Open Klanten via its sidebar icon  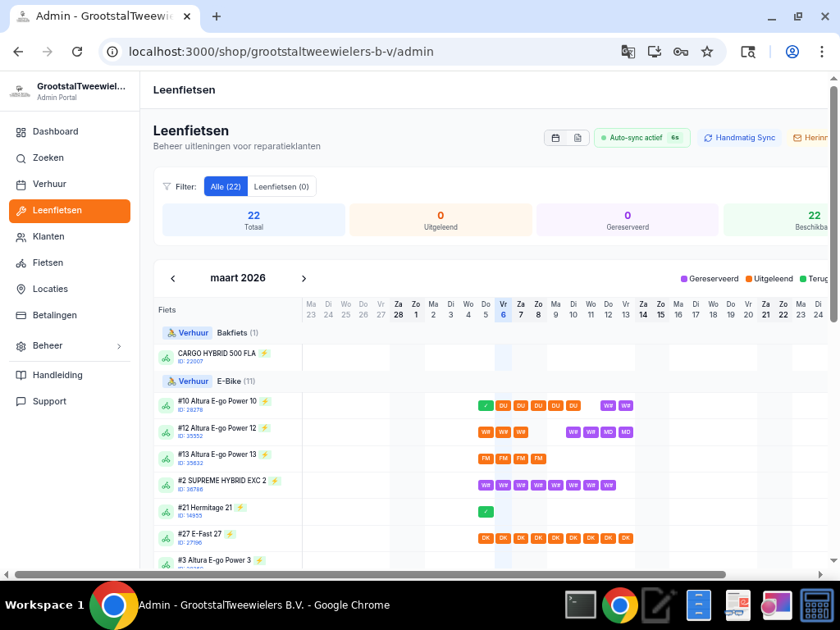[x=20, y=236]
